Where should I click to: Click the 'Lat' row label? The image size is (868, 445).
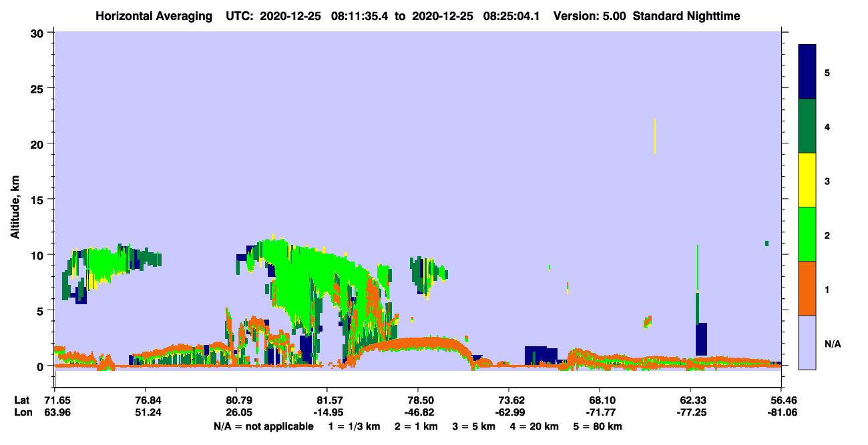pyautogui.click(x=21, y=400)
